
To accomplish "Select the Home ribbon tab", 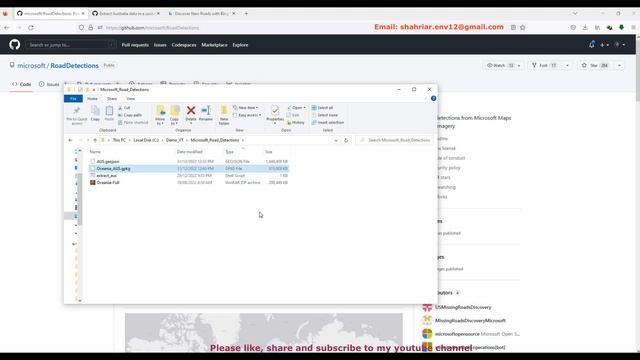I will (92, 99).
